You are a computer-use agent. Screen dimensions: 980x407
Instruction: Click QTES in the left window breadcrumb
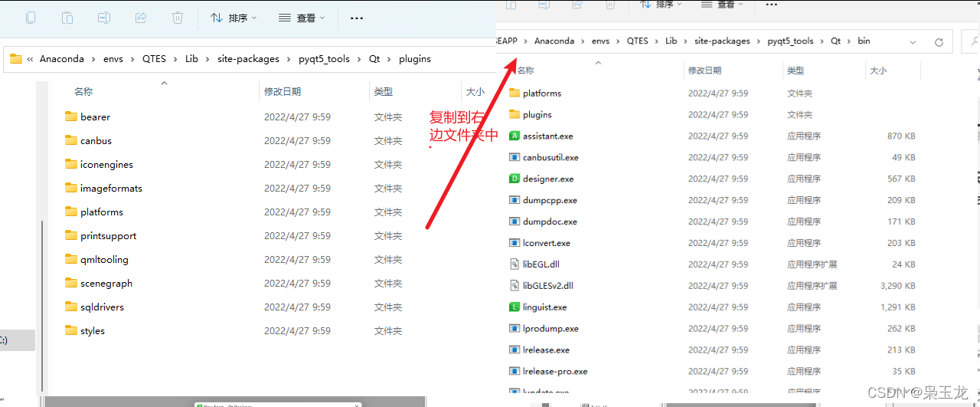154,59
